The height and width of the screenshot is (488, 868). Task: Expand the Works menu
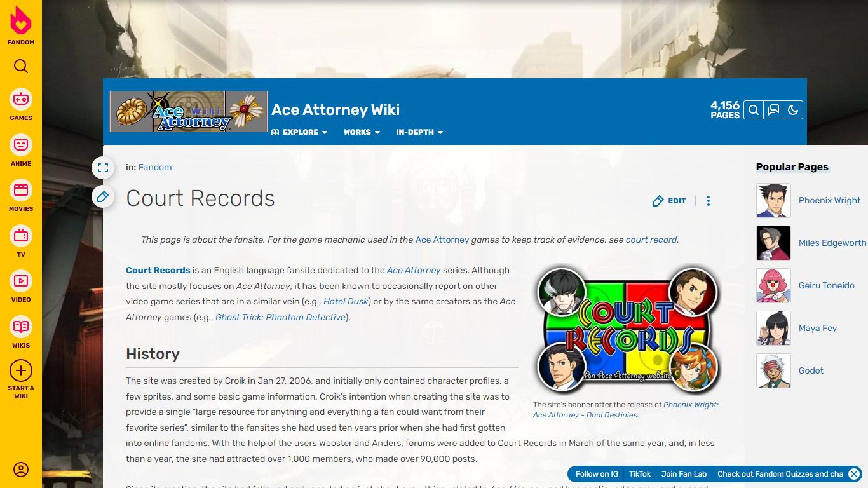(x=362, y=132)
